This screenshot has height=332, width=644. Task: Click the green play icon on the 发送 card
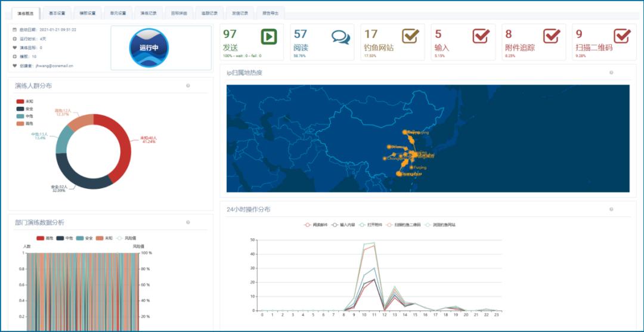click(x=269, y=36)
